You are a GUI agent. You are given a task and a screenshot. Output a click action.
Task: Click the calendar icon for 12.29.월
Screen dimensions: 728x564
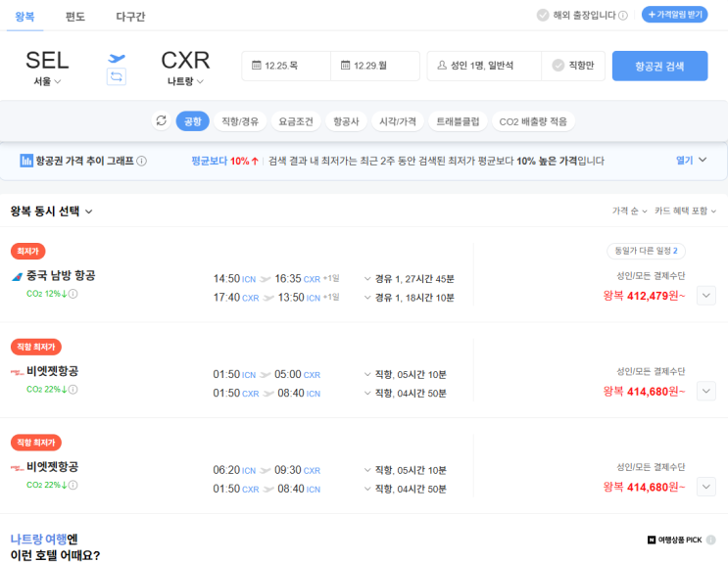(x=345, y=65)
